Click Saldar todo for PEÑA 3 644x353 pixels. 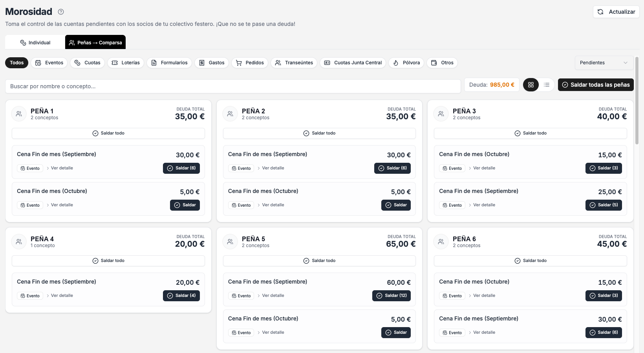pyautogui.click(x=531, y=133)
